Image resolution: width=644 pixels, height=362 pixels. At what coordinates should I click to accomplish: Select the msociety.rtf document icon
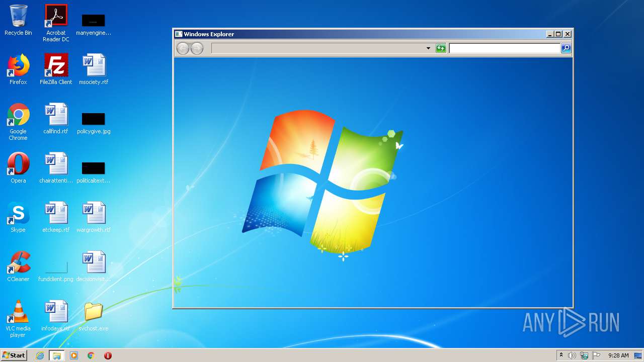click(94, 69)
